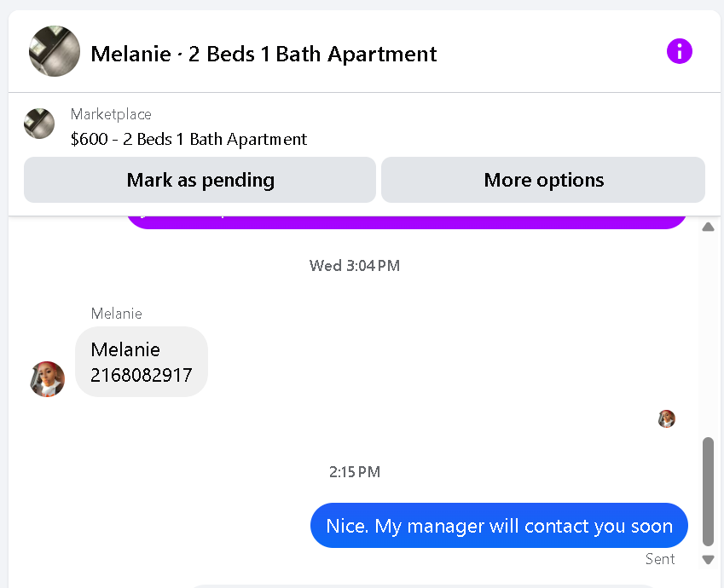Image resolution: width=724 pixels, height=588 pixels.
Task: Select the blue "Nice. My manager will contact you soon" message
Action: point(499,526)
